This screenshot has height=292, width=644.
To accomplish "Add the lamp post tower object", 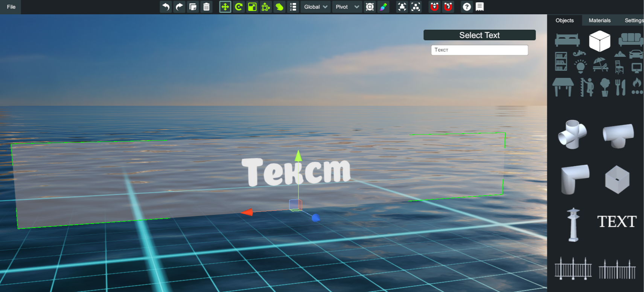I will point(573,224).
